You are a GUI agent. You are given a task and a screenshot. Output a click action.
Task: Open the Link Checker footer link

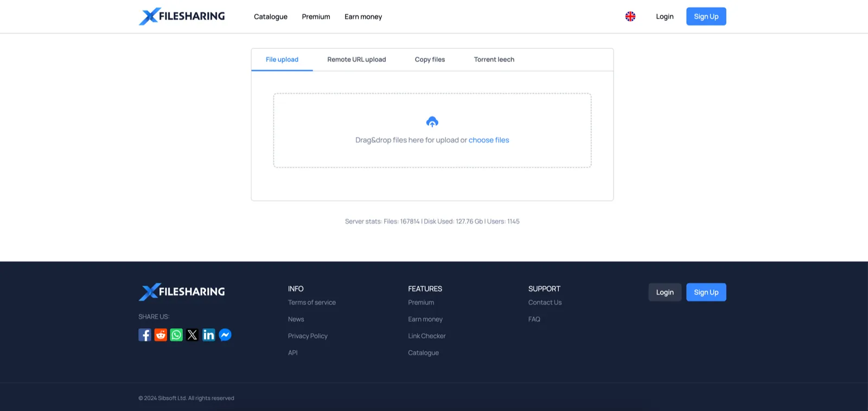[427, 336]
